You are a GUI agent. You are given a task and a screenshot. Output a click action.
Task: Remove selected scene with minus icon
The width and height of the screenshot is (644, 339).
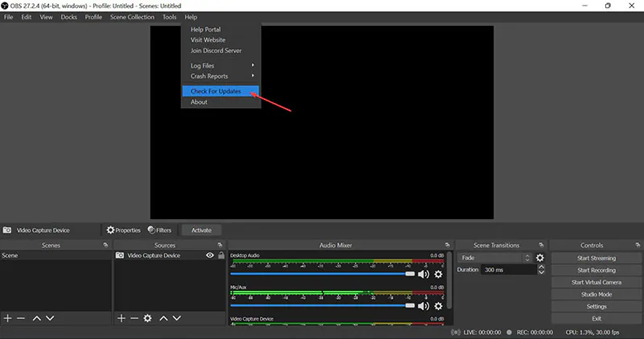21,318
